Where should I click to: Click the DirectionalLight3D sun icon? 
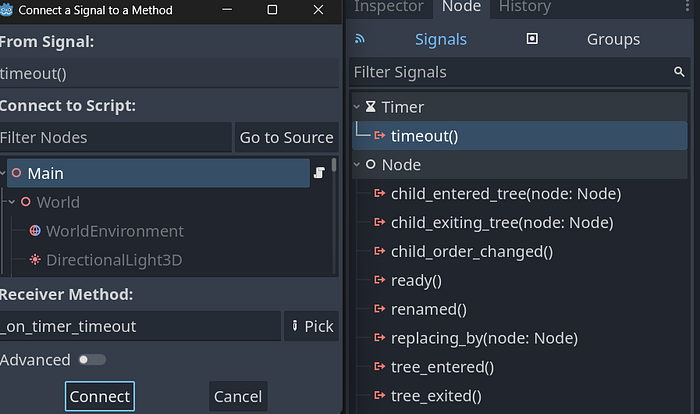35,260
